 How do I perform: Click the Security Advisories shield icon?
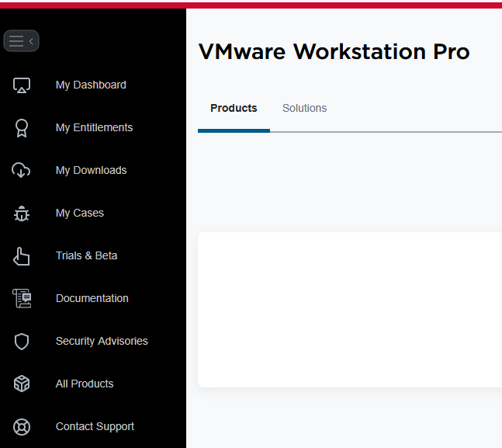(x=22, y=342)
